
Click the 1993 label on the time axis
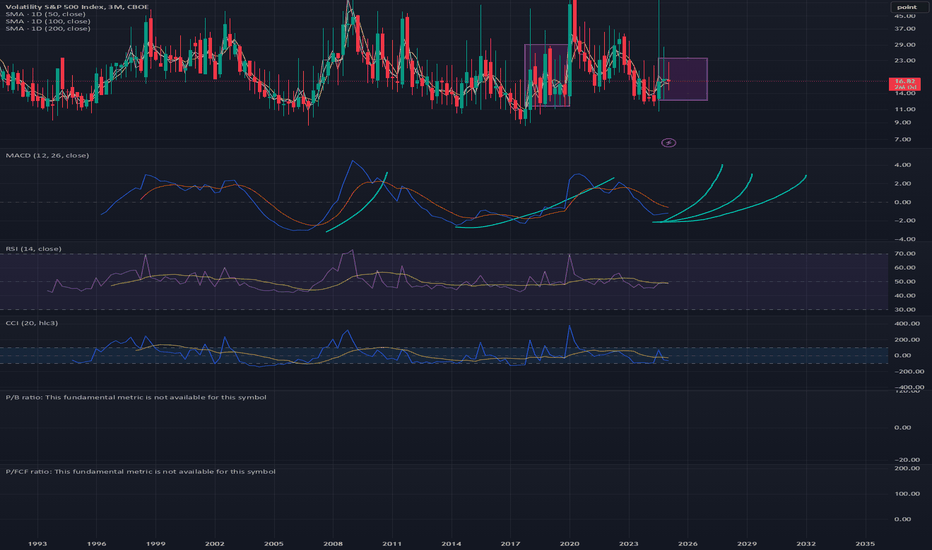pyautogui.click(x=37, y=543)
